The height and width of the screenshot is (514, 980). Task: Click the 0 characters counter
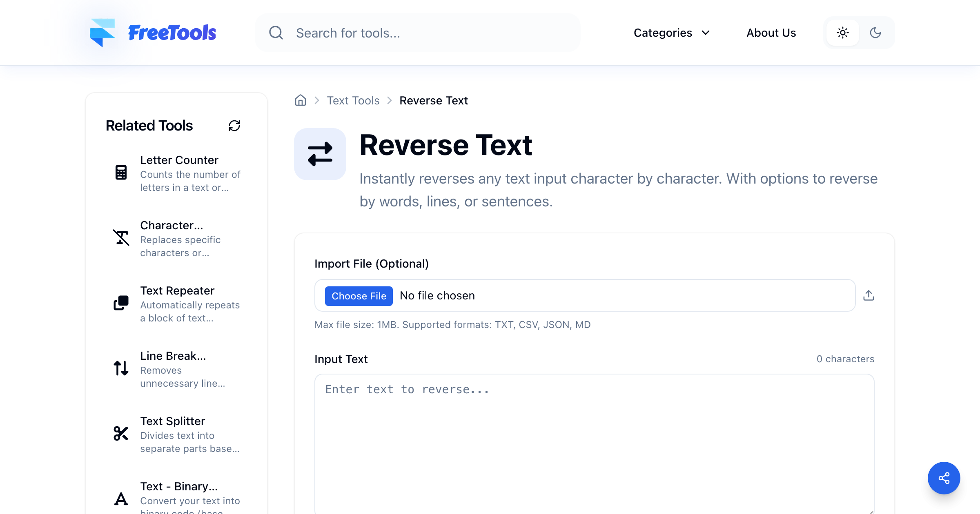[x=845, y=359]
